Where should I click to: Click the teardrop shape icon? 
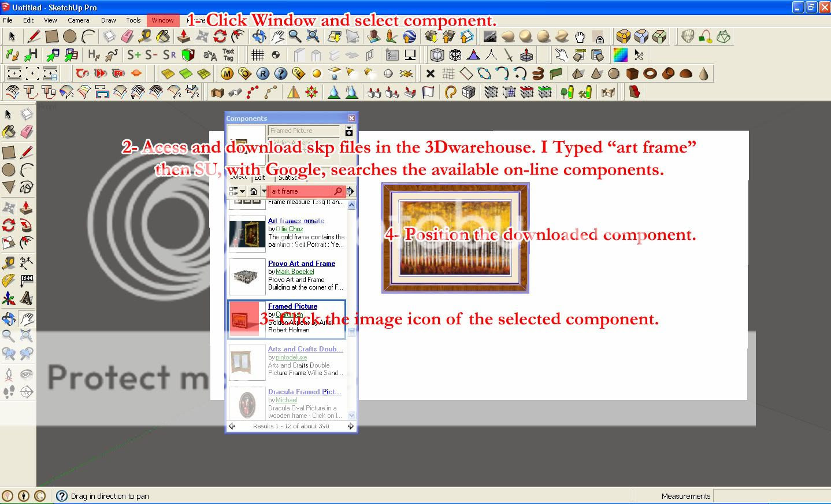703,73
